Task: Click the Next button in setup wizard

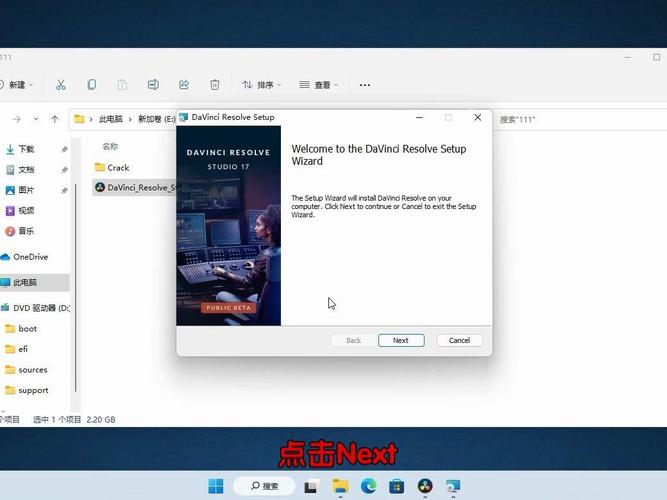Action: point(401,340)
